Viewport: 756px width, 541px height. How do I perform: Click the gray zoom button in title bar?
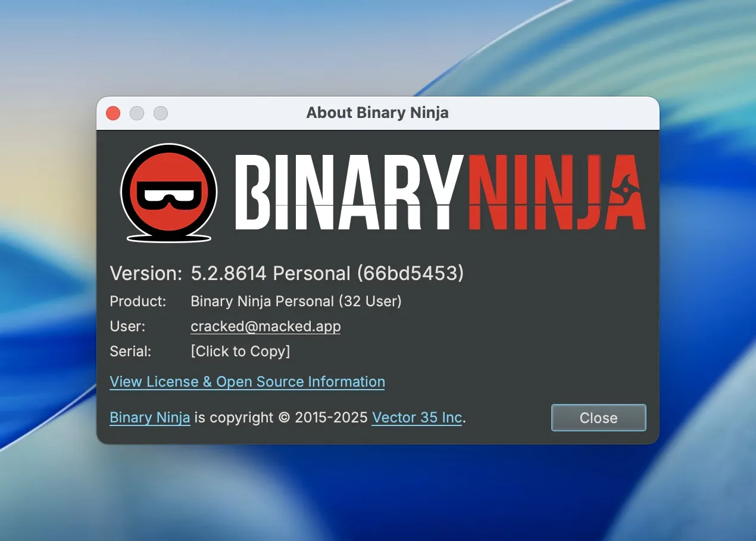161,113
